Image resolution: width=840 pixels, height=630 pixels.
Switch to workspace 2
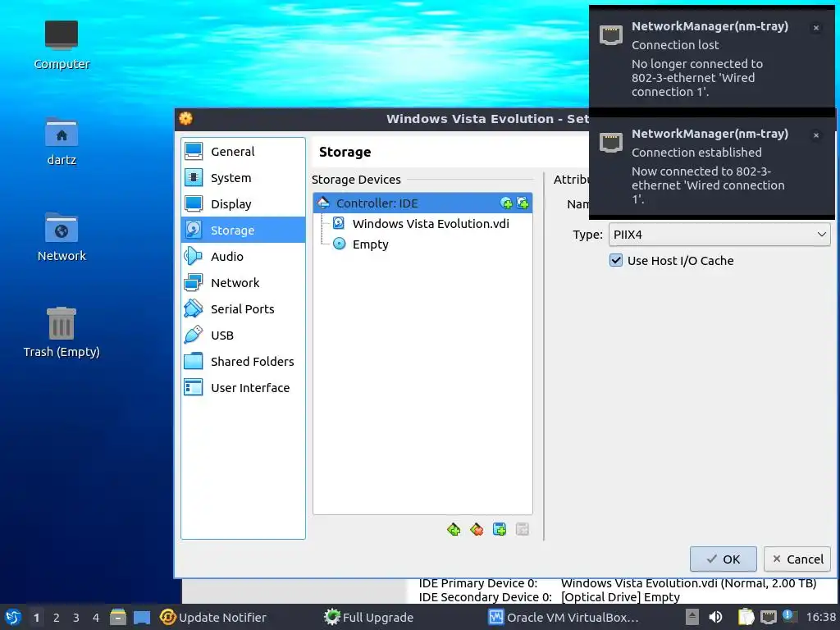57,618
